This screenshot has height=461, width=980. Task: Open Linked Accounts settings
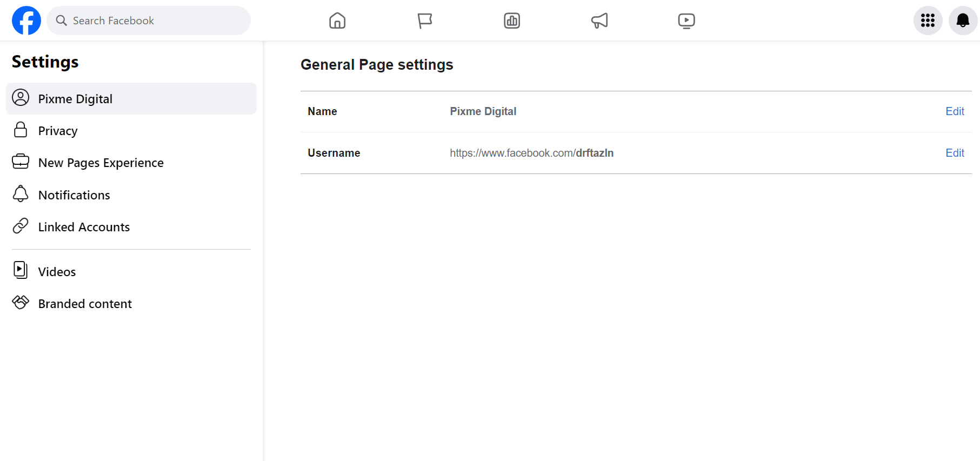(84, 227)
